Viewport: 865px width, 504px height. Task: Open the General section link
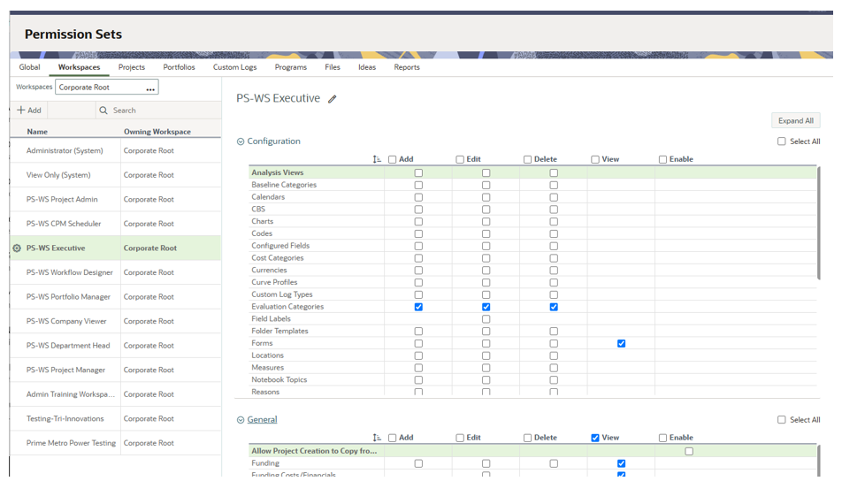[x=262, y=420]
